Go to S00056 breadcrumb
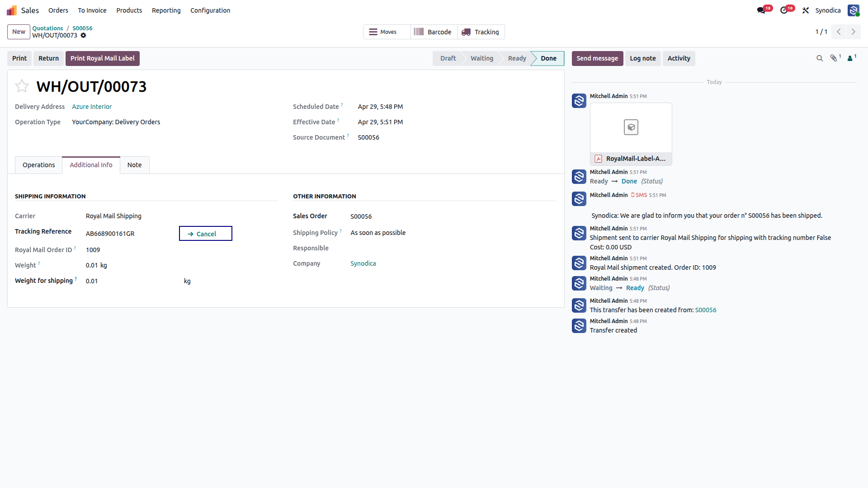This screenshot has width=868, height=488. (x=82, y=28)
